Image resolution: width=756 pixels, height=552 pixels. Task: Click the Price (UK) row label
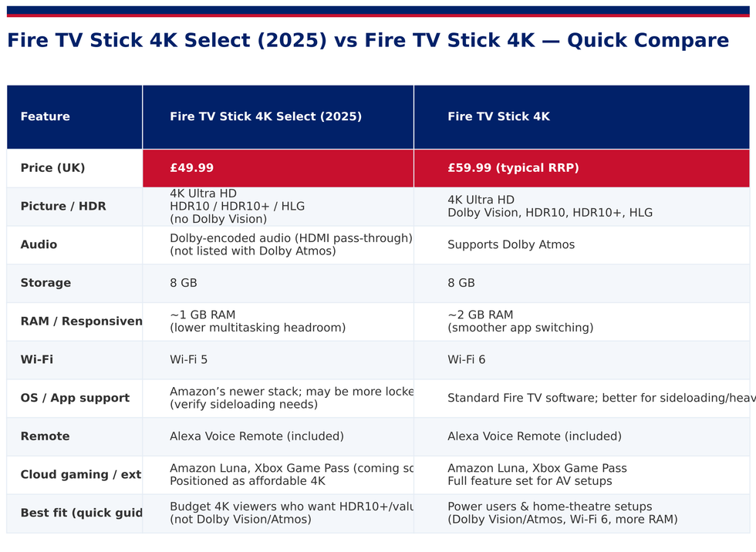52,168
